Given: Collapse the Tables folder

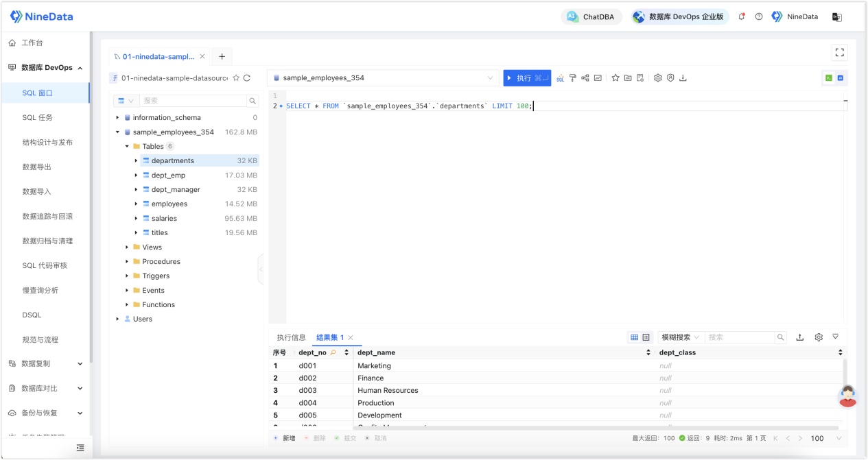Looking at the screenshot, I should 127,147.
